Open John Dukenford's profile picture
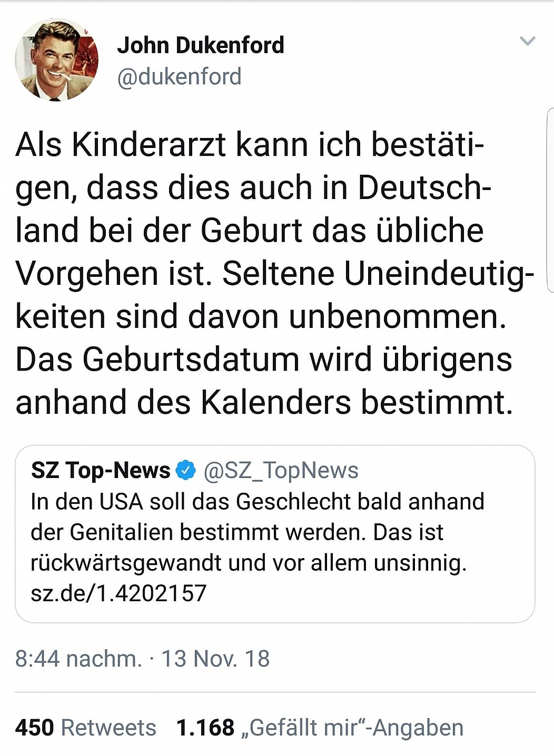The width and height of the screenshot is (554, 756). tap(57, 59)
